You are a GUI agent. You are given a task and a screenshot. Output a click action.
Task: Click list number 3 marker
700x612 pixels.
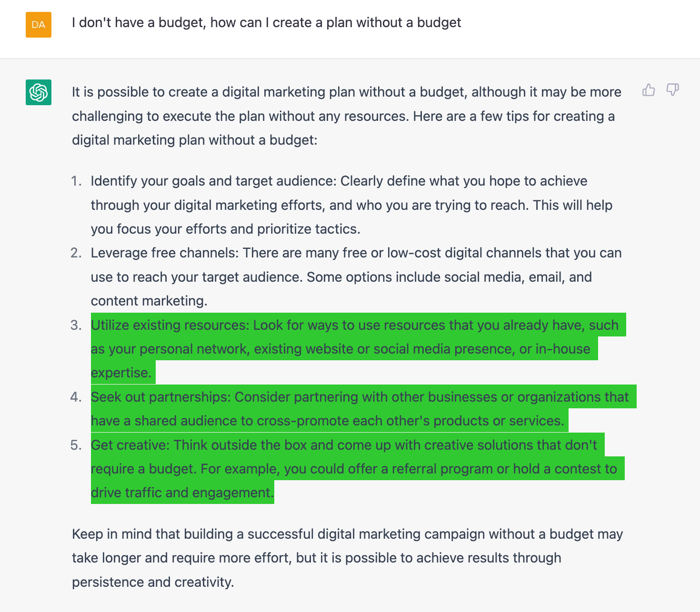point(76,325)
